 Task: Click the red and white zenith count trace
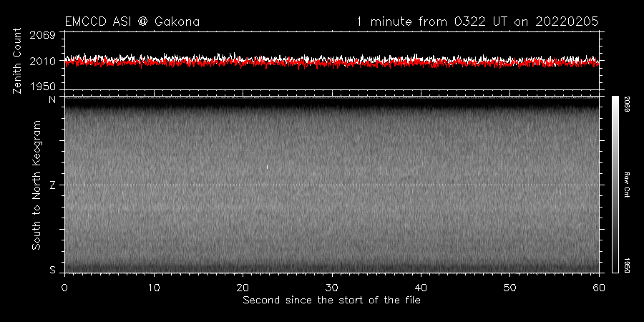coord(332,62)
